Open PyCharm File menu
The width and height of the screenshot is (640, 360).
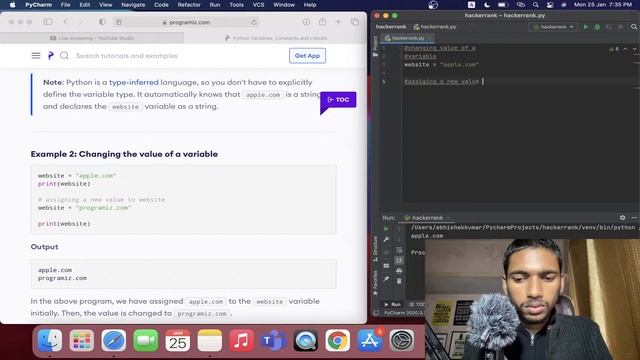[x=65, y=5]
